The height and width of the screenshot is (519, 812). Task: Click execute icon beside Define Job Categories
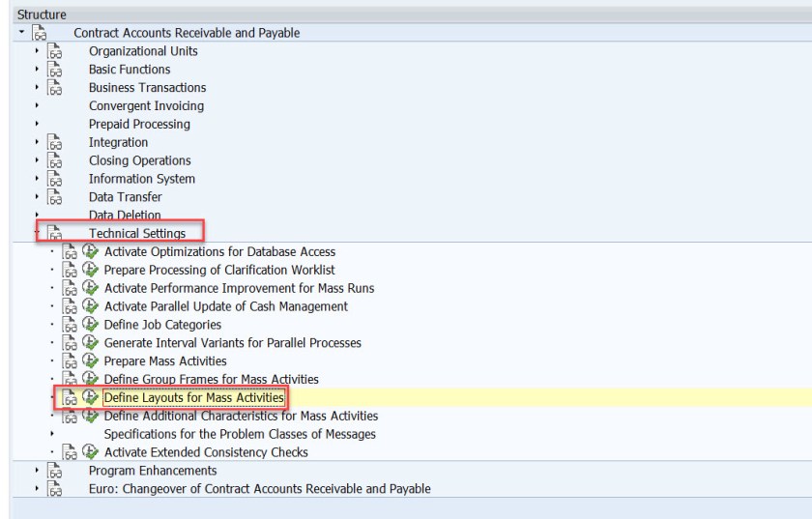click(x=91, y=325)
